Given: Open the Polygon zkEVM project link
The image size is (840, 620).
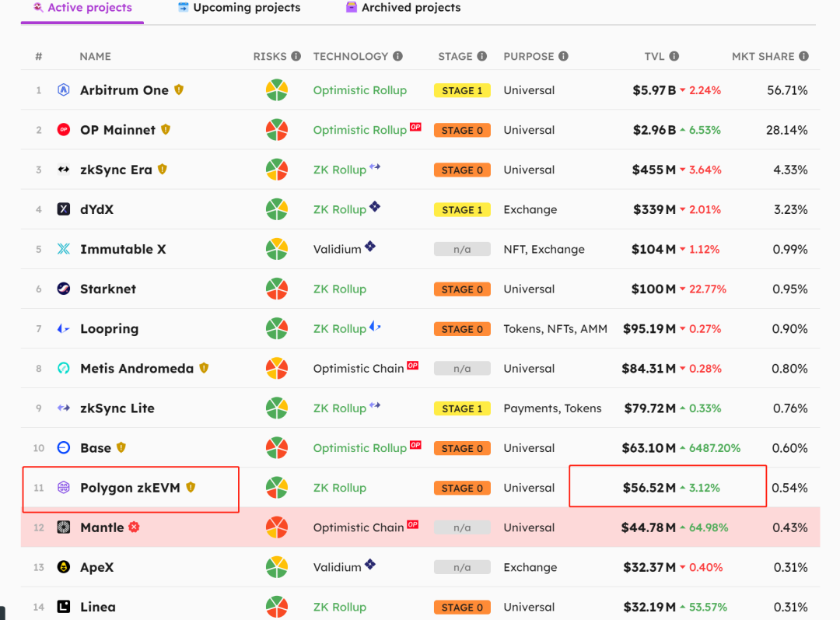Looking at the screenshot, I should [130, 488].
